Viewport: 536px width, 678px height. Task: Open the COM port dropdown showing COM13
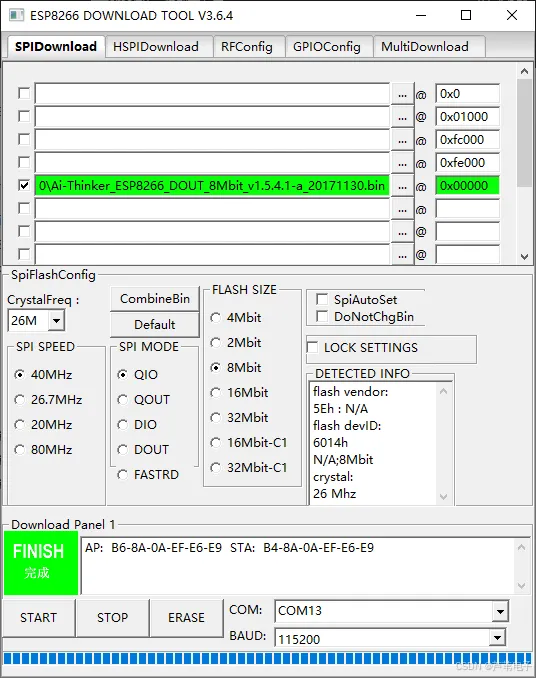coord(500,611)
